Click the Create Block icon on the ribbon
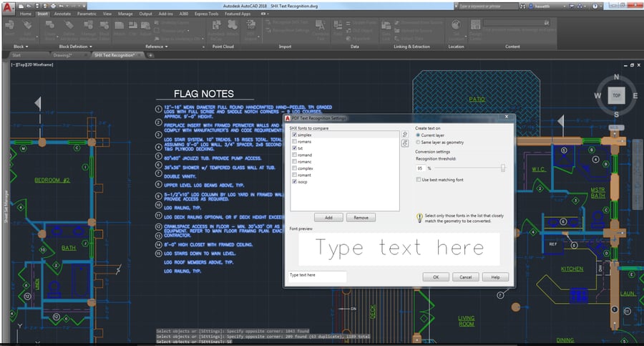644x346 pixels. [50, 24]
